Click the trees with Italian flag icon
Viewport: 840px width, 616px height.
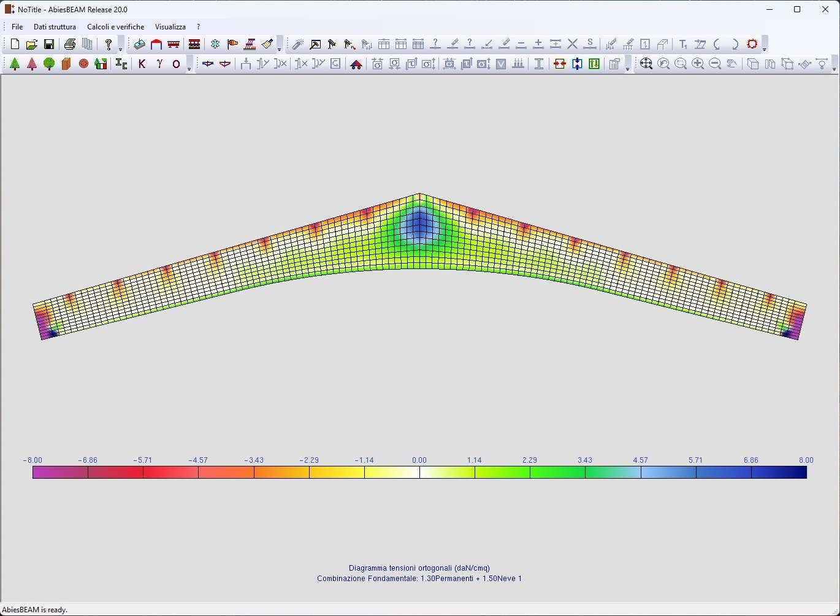[101, 64]
